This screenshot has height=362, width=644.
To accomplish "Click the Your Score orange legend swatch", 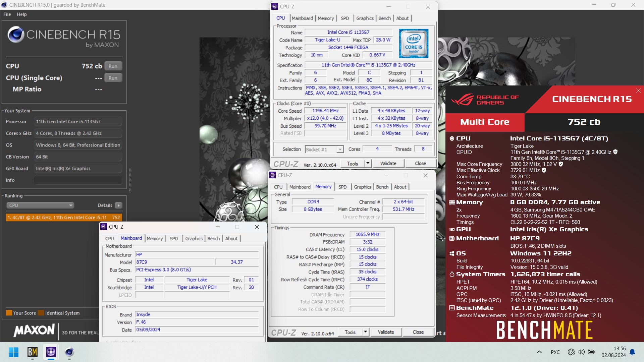I will pyautogui.click(x=9, y=313).
